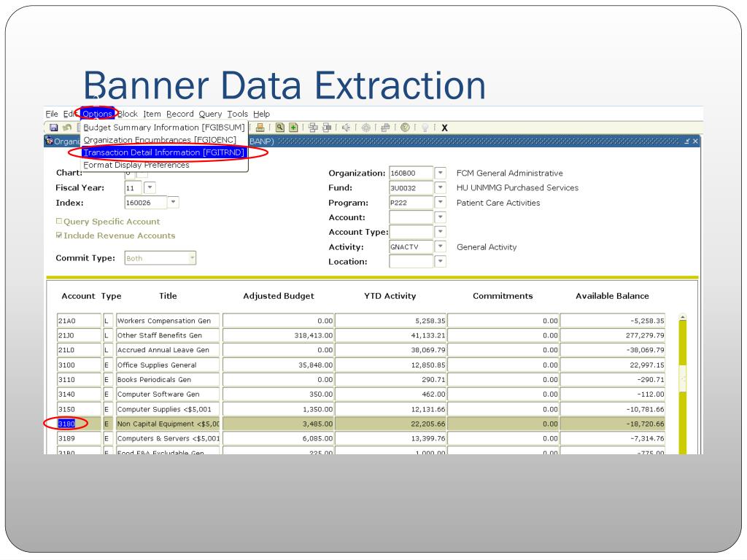
Task: Click the question mark Help icon
Action: click(405, 128)
